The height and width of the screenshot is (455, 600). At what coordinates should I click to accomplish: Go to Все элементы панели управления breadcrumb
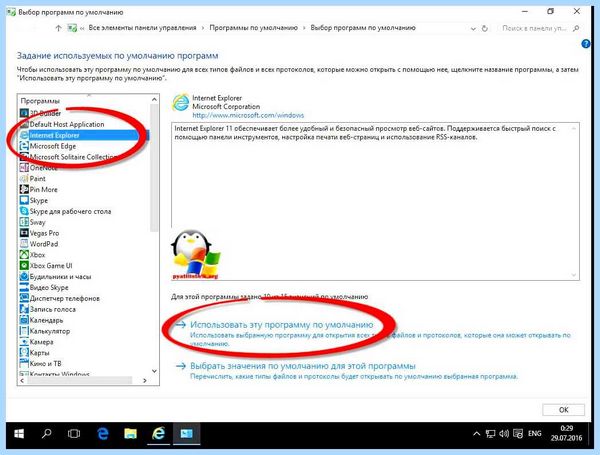point(142,28)
